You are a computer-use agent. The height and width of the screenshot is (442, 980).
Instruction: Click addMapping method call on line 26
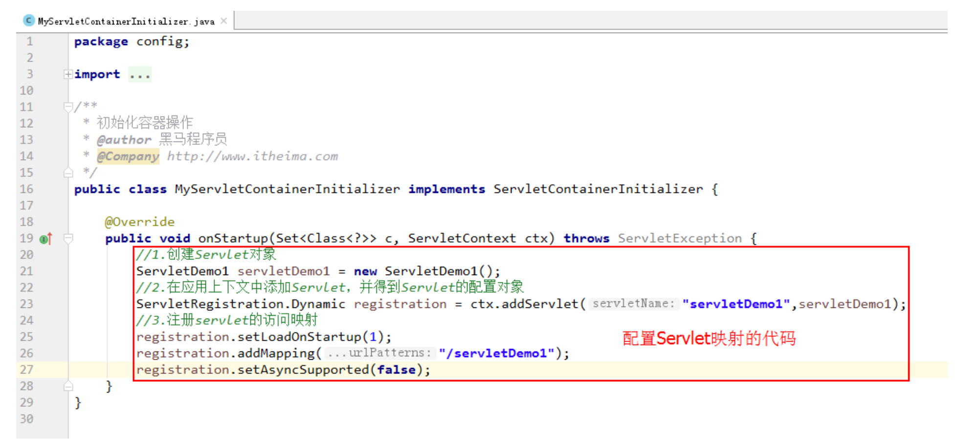(276, 353)
